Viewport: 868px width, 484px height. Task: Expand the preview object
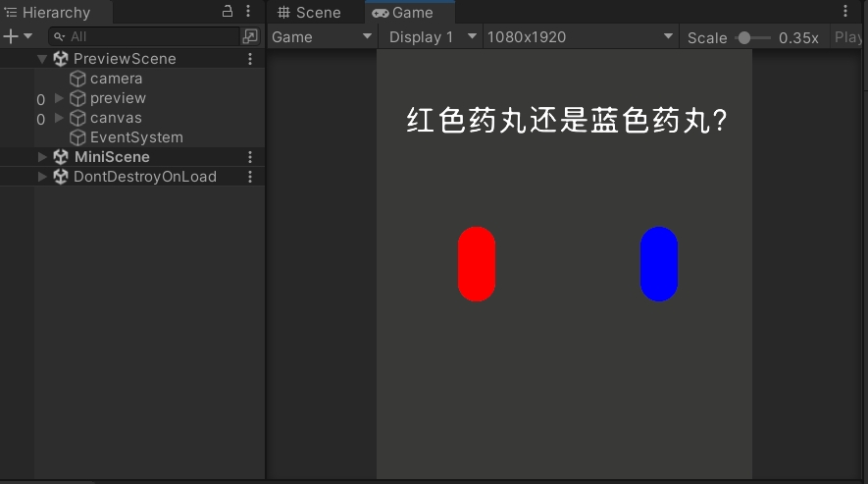[x=59, y=98]
